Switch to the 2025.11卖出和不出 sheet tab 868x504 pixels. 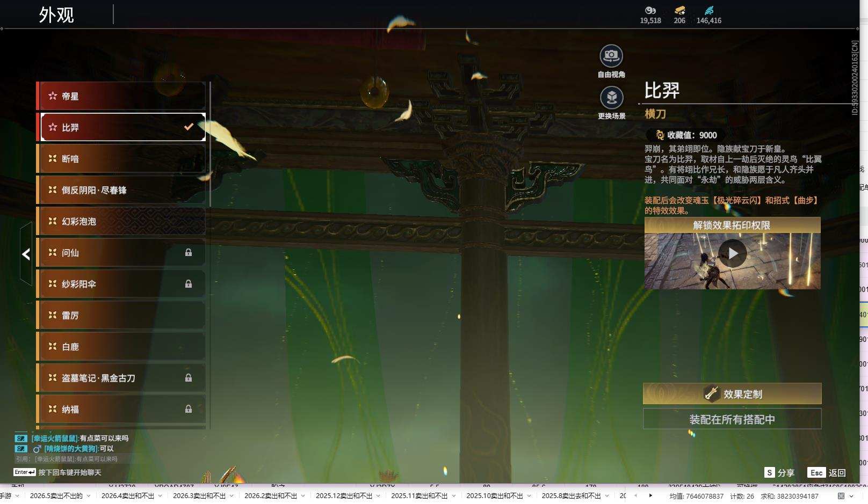[419, 496]
